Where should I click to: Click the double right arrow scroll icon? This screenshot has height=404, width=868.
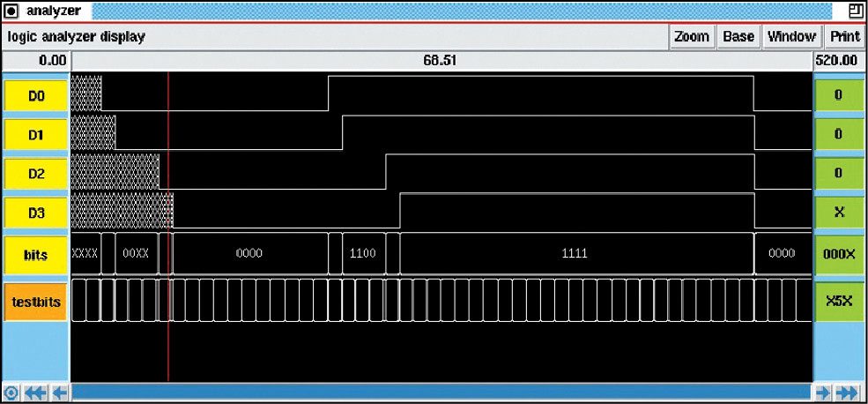[847, 393]
